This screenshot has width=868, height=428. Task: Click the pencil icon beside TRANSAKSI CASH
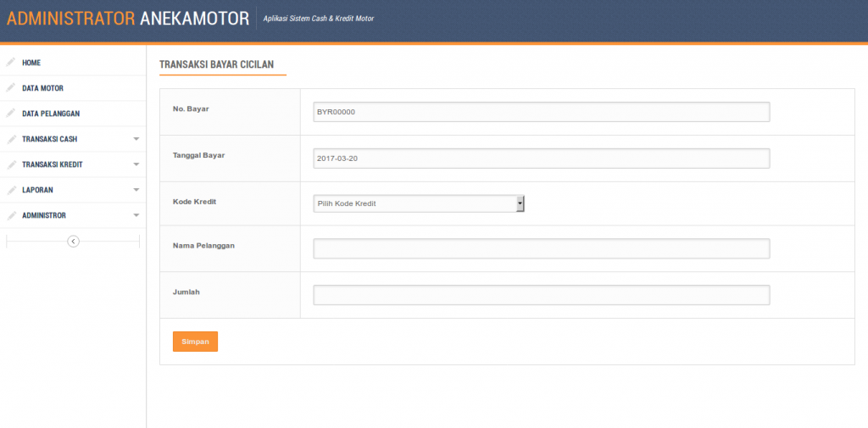coord(10,139)
